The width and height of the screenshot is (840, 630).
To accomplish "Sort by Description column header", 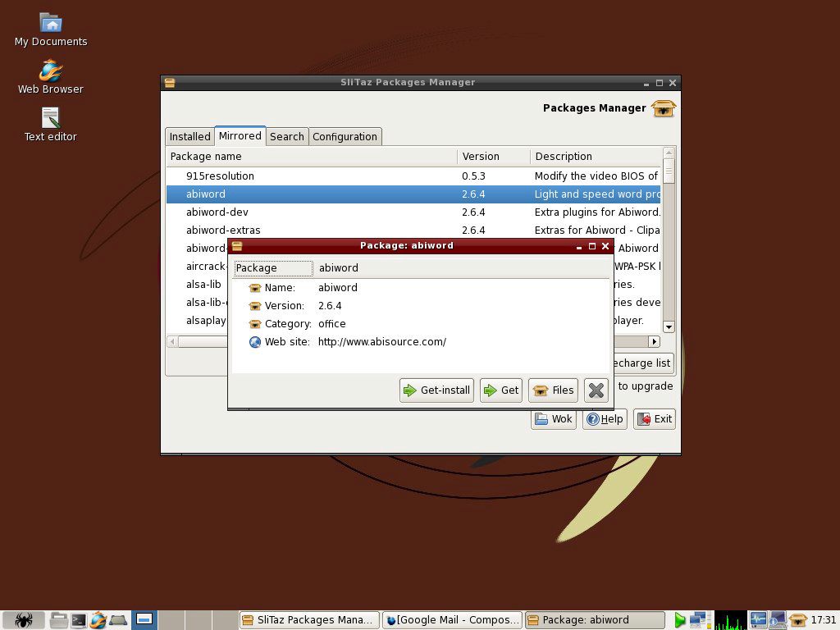I will pos(596,157).
